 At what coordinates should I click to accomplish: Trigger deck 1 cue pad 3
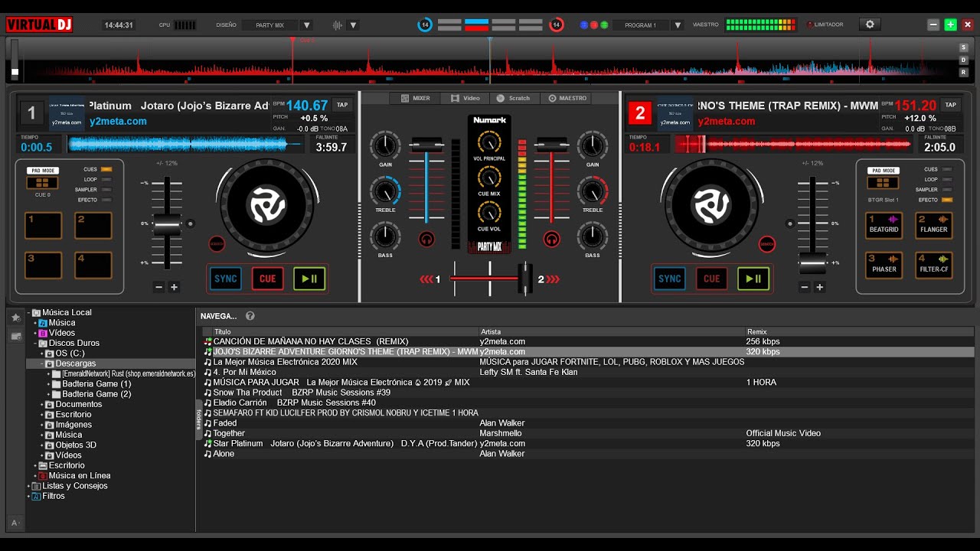[43, 266]
